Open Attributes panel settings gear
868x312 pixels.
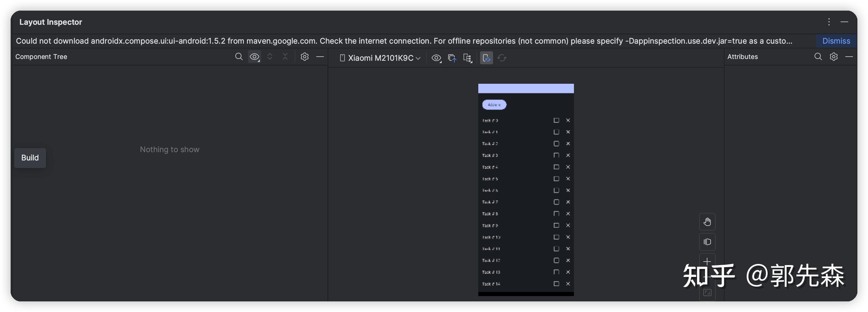[833, 57]
